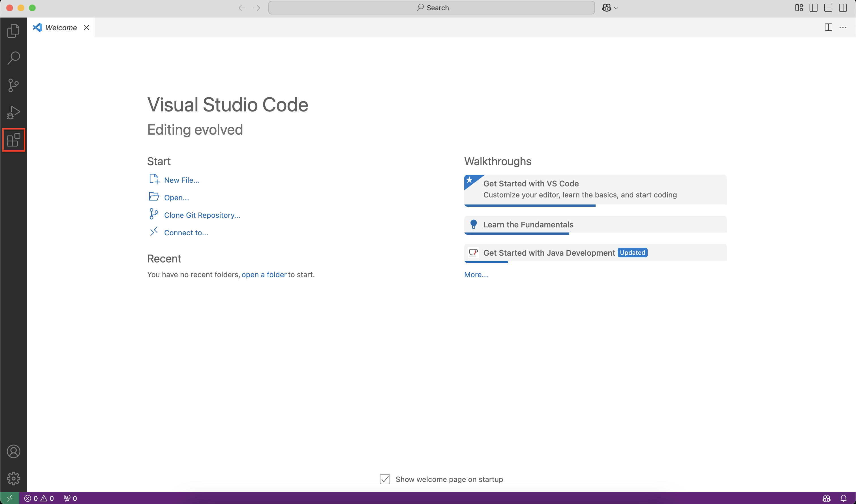Click the remote window indicator in status bar
This screenshot has width=856, height=504.
(x=9, y=498)
